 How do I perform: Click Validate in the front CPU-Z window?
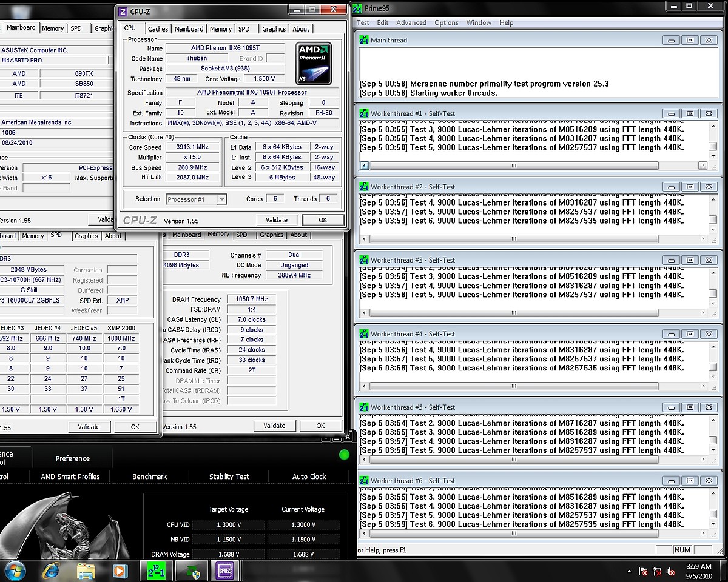277,220
